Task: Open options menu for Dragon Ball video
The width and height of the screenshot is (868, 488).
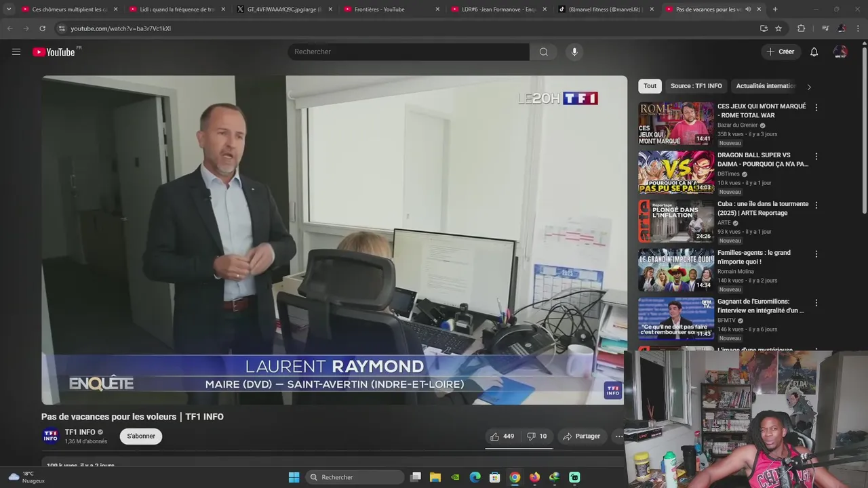Action: point(816,157)
